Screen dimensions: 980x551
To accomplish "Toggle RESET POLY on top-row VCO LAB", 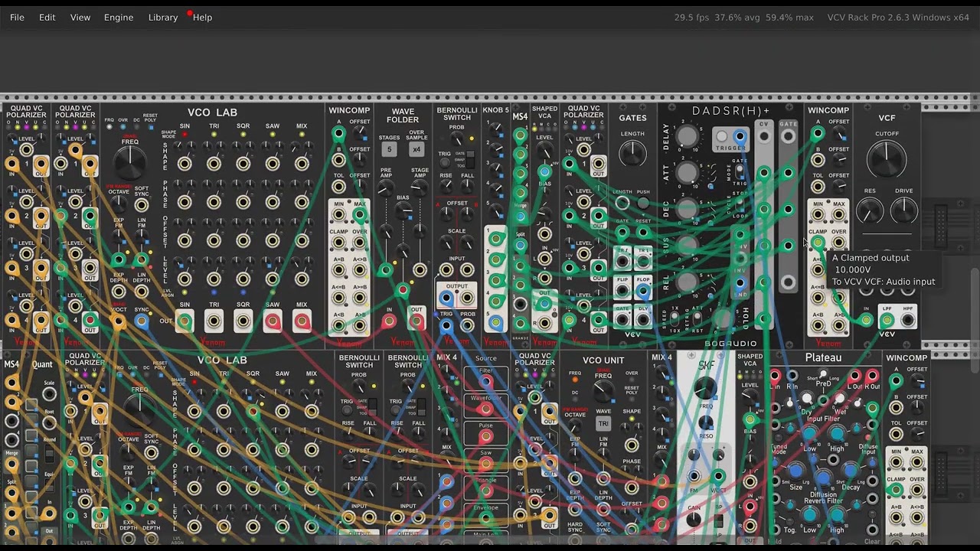I will [149, 126].
